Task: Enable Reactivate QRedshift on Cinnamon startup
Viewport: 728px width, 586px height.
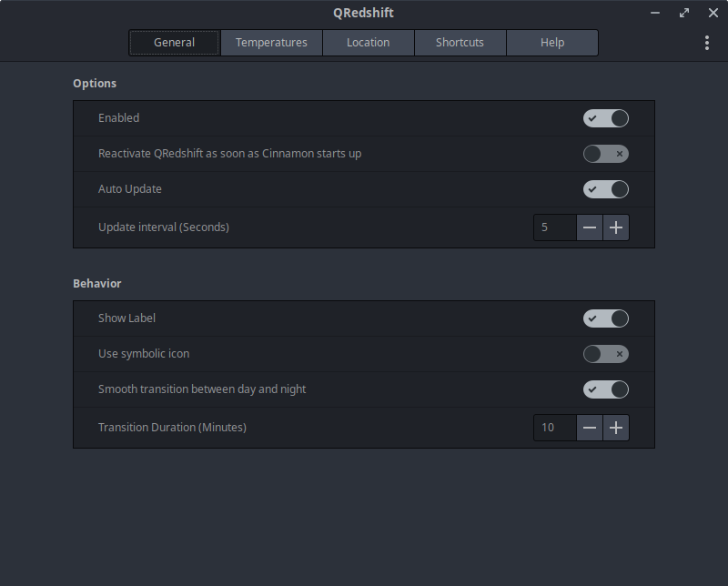Action: tap(606, 154)
